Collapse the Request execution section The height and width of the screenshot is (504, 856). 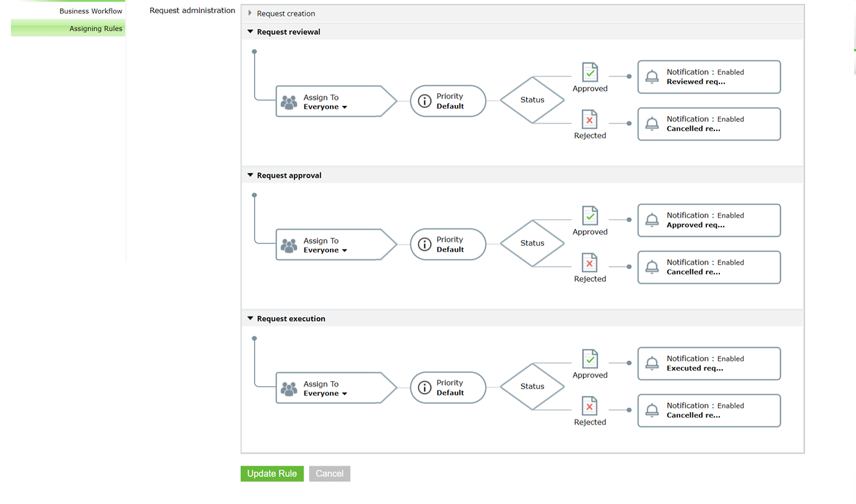[250, 318]
